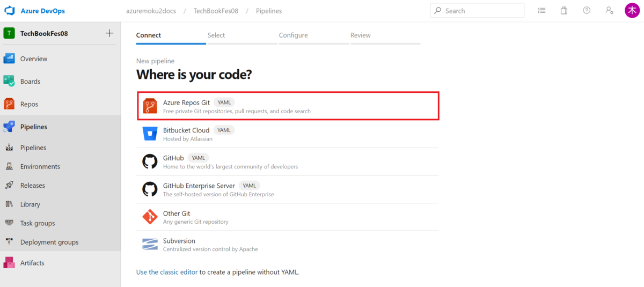The width and height of the screenshot is (644, 287).
Task: Click the Bitbucket Cloud bucket icon
Action: pyautogui.click(x=150, y=134)
